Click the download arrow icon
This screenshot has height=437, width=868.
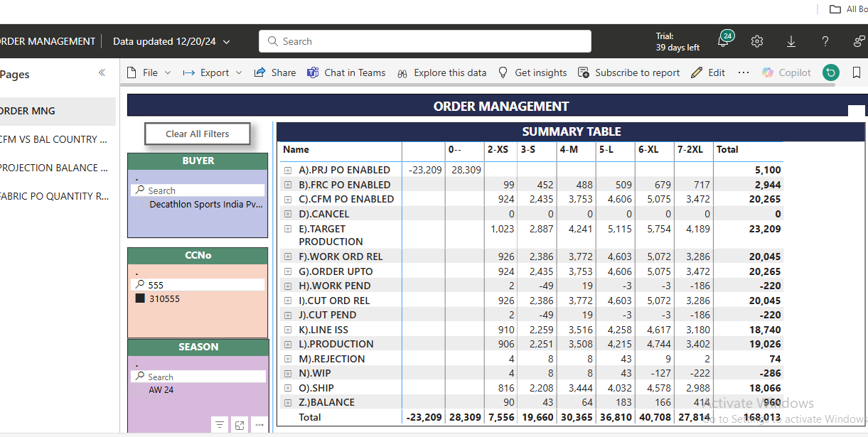pos(791,42)
